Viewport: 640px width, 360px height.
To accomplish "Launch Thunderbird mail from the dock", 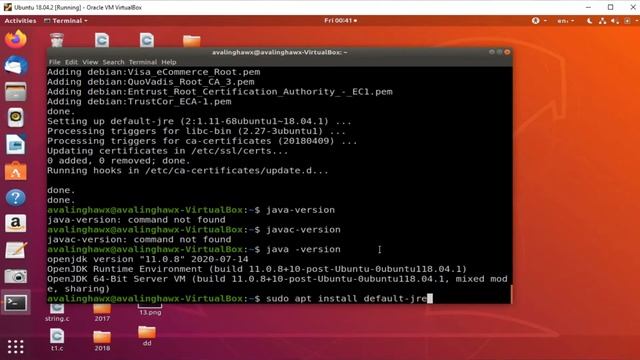I will (x=16, y=65).
